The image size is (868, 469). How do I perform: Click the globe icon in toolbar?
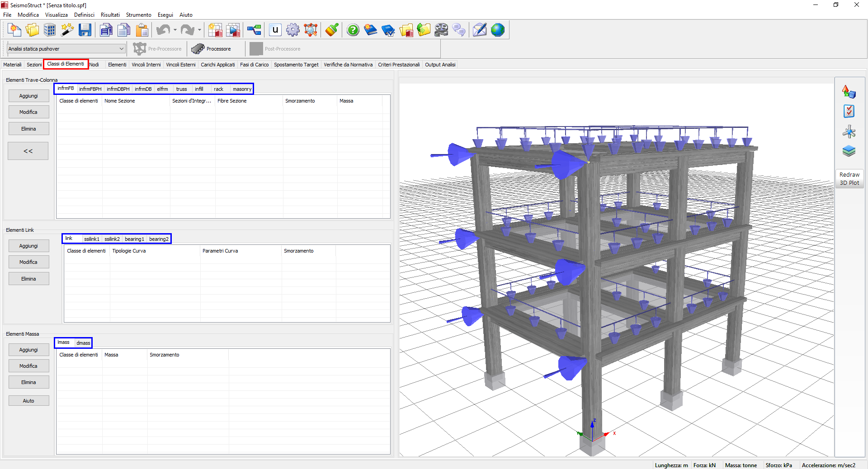[498, 30]
